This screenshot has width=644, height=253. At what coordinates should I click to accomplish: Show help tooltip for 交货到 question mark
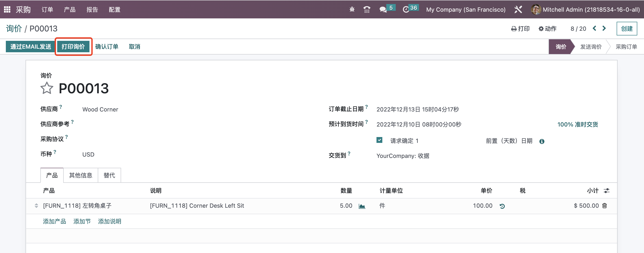coord(349,153)
